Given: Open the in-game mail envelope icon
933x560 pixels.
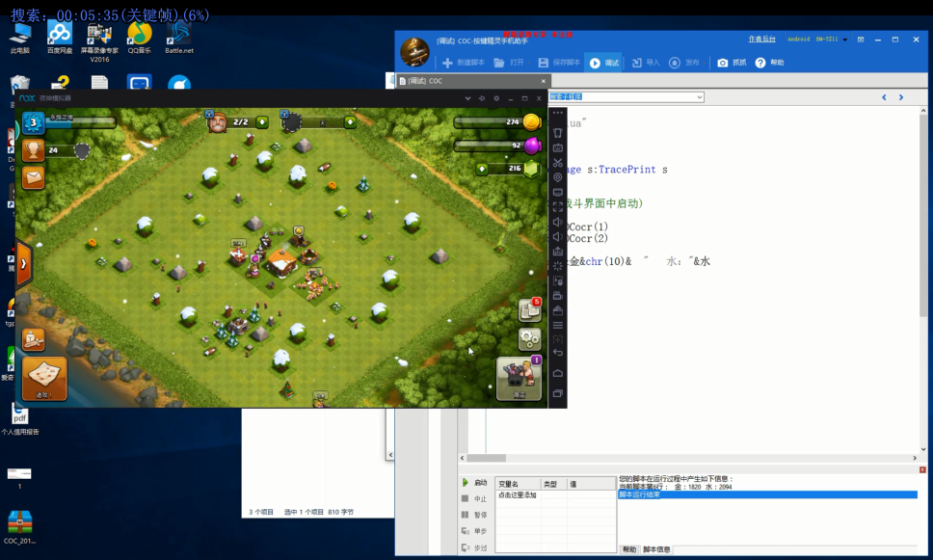Looking at the screenshot, I should [x=34, y=178].
